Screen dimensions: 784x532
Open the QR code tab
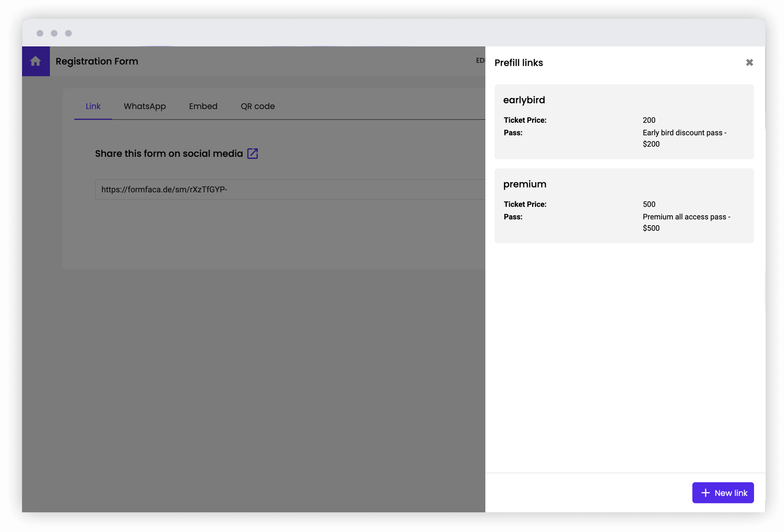click(x=257, y=106)
